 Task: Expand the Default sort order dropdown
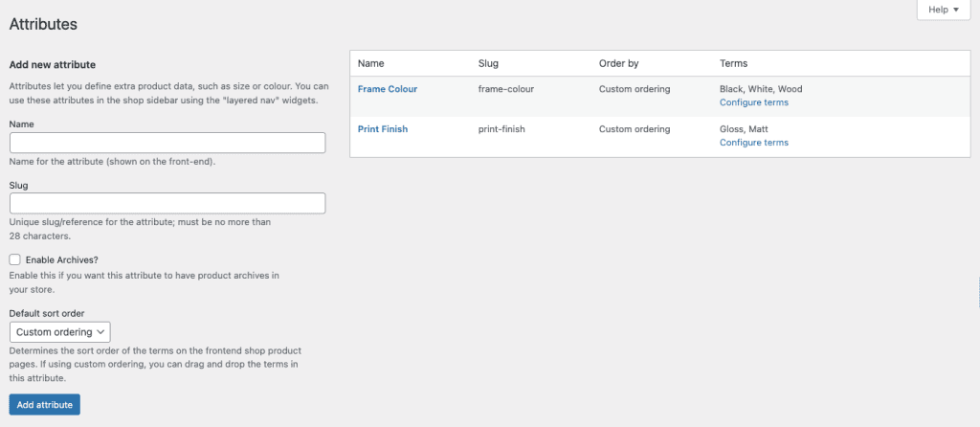pyautogui.click(x=60, y=332)
